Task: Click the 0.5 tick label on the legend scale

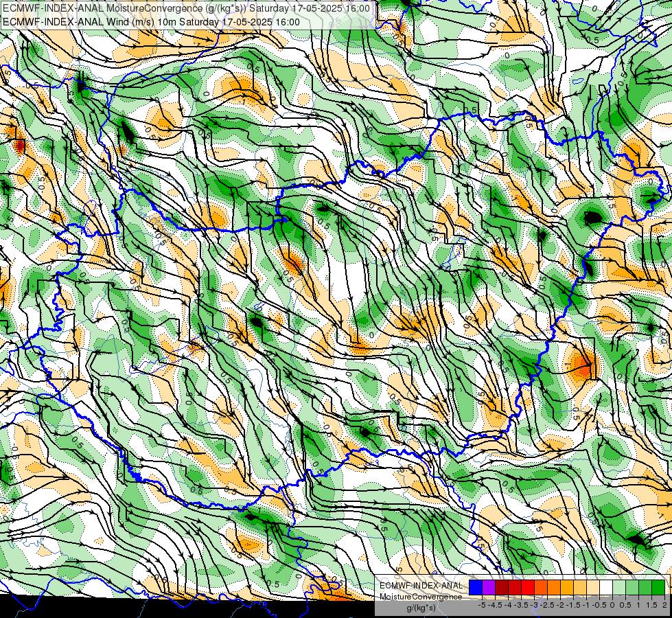Action: 625,605
